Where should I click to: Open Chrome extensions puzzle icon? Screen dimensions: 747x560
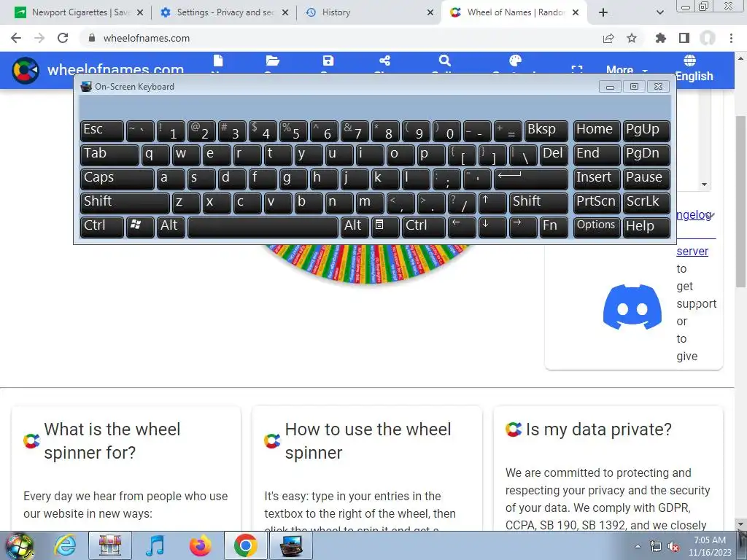point(661,38)
